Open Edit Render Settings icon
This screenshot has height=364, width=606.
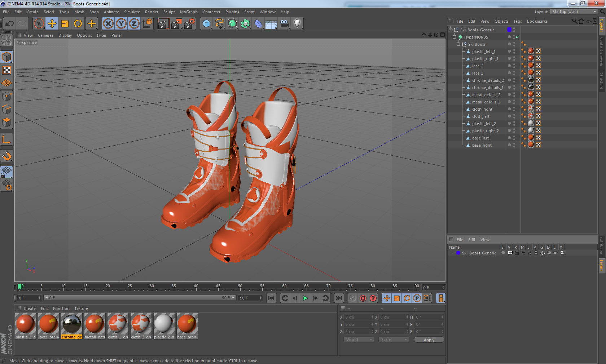pos(189,24)
